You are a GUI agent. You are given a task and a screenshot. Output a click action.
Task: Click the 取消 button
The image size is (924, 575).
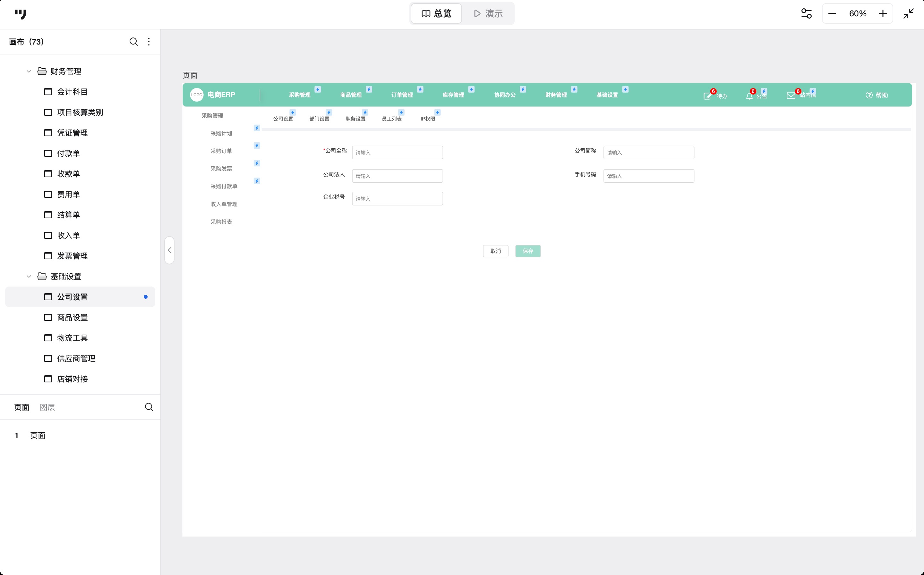(x=495, y=251)
